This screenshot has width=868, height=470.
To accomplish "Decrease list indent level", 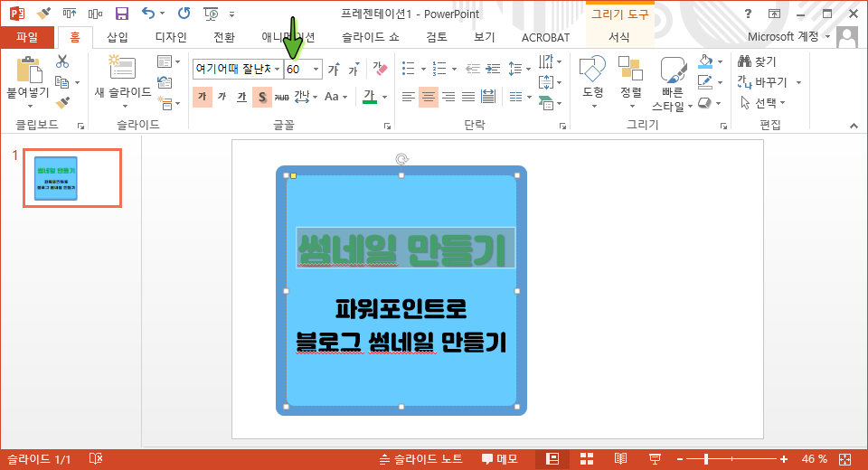I will tap(472, 69).
